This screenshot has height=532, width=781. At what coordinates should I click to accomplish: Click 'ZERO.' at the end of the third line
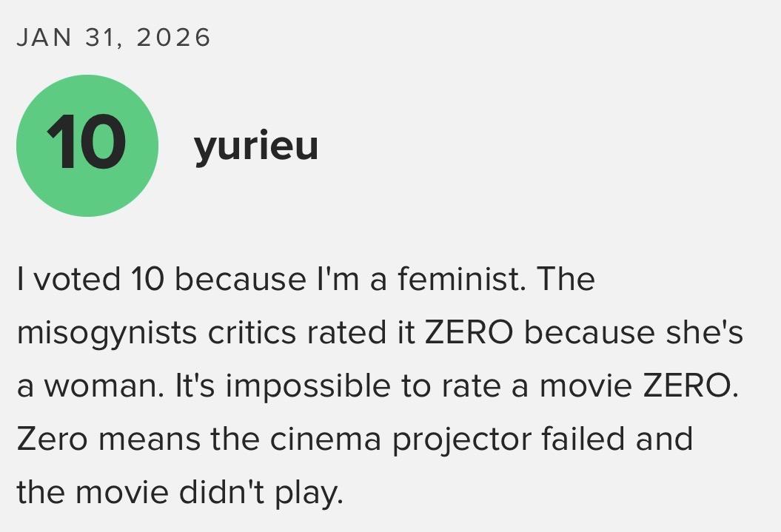tap(690, 386)
